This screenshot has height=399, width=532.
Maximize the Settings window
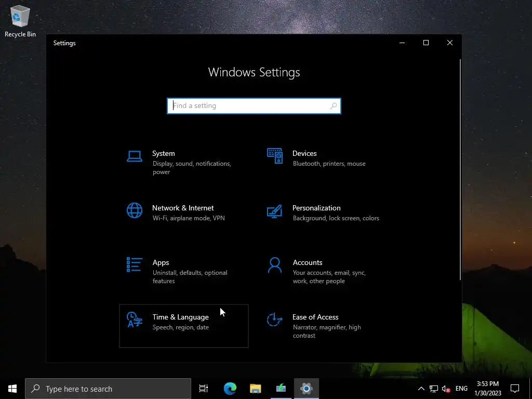[x=426, y=43]
